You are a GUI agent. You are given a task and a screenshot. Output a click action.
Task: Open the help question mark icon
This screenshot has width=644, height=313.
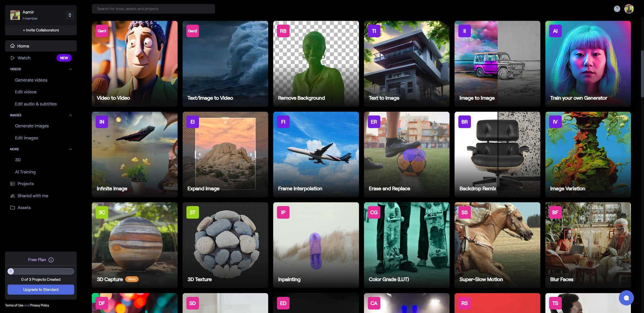click(x=617, y=9)
